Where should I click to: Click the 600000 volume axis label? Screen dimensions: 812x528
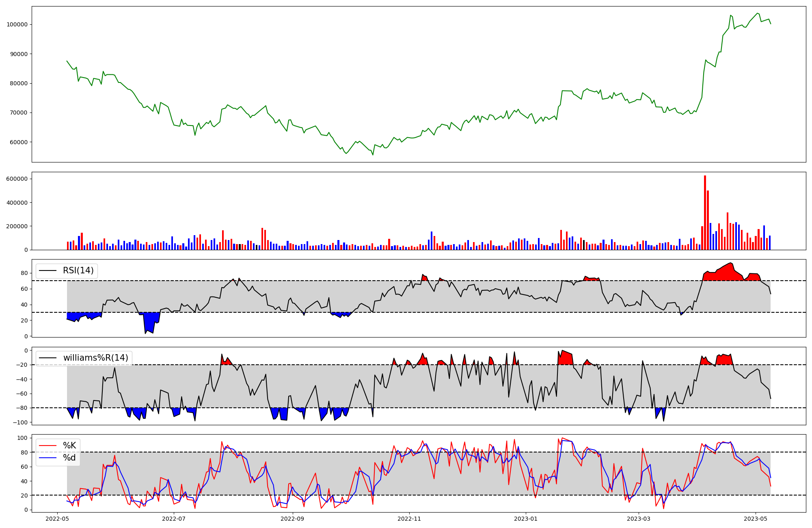pos(17,179)
